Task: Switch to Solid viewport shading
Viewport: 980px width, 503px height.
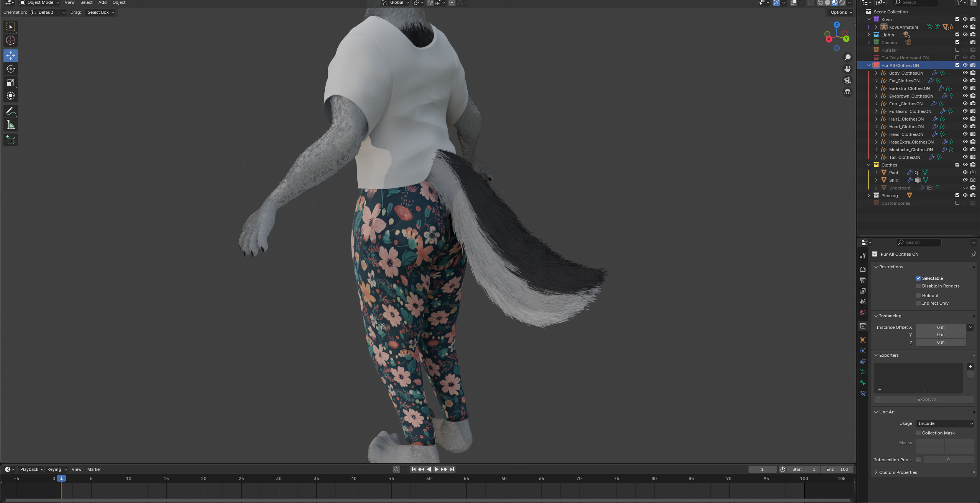Action: (x=828, y=3)
